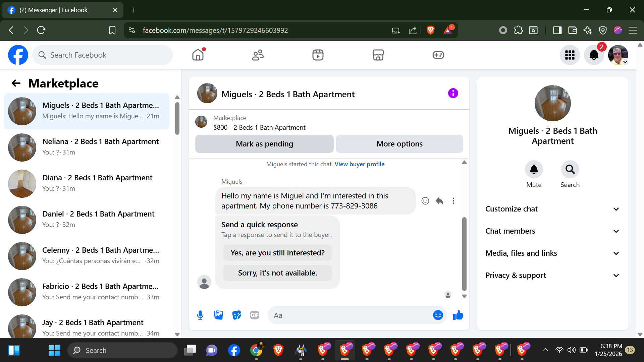Send quick response 'Sorry, it's not available.'
The height and width of the screenshot is (362, 644).
(277, 273)
